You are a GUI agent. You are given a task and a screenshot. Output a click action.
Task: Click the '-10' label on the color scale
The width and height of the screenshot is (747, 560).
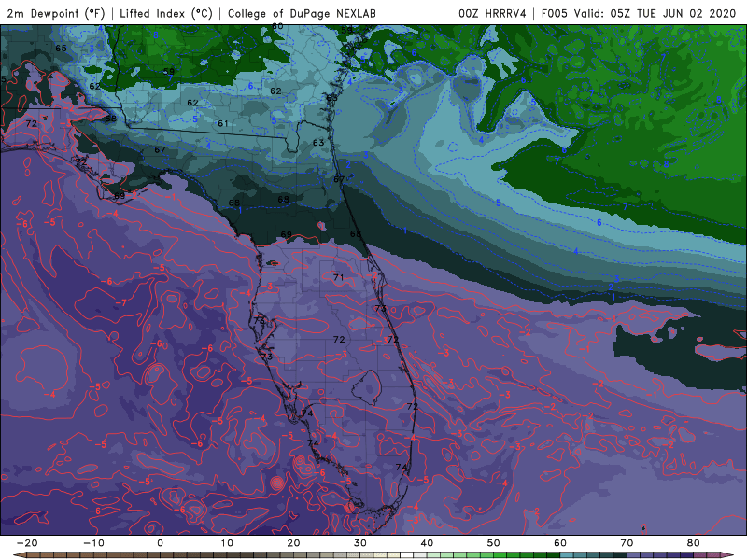93,543
